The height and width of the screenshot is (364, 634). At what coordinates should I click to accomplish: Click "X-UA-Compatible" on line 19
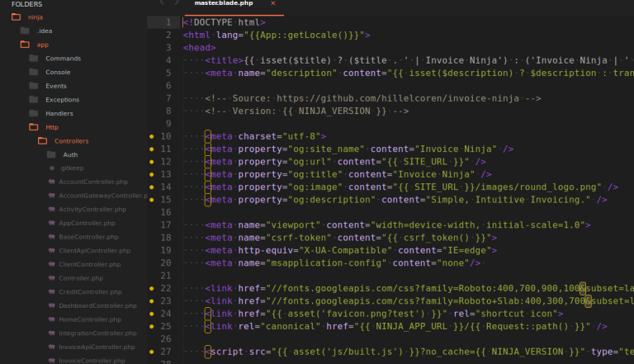pos(346,250)
